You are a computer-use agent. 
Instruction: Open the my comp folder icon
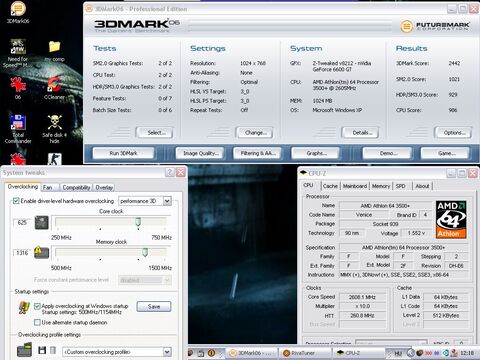(x=54, y=47)
